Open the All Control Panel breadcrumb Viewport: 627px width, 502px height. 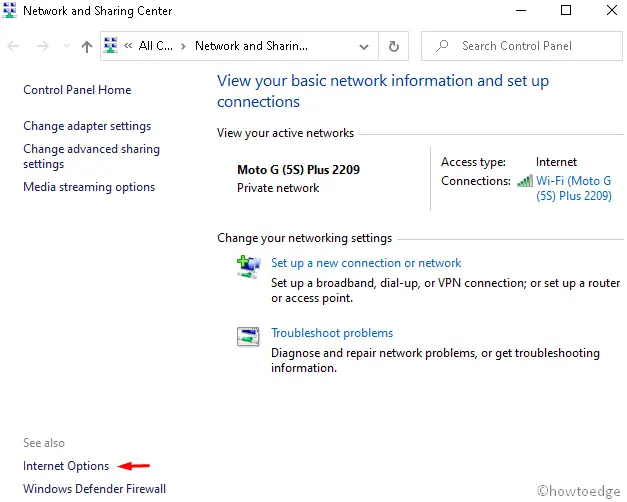click(156, 46)
